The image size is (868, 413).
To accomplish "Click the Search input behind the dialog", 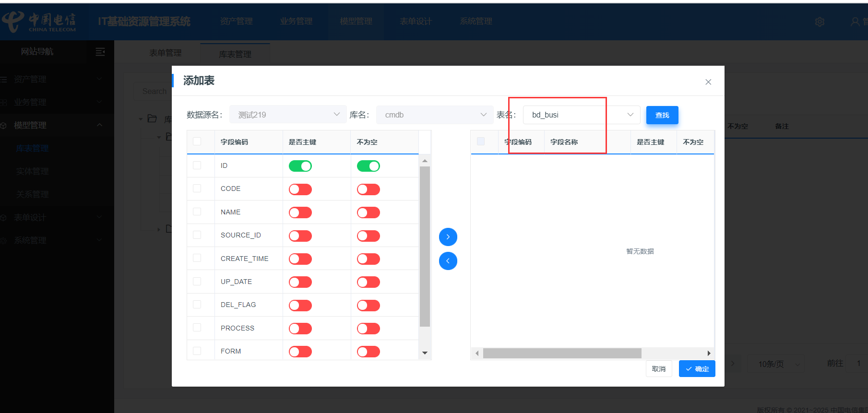I will [154, 91].
